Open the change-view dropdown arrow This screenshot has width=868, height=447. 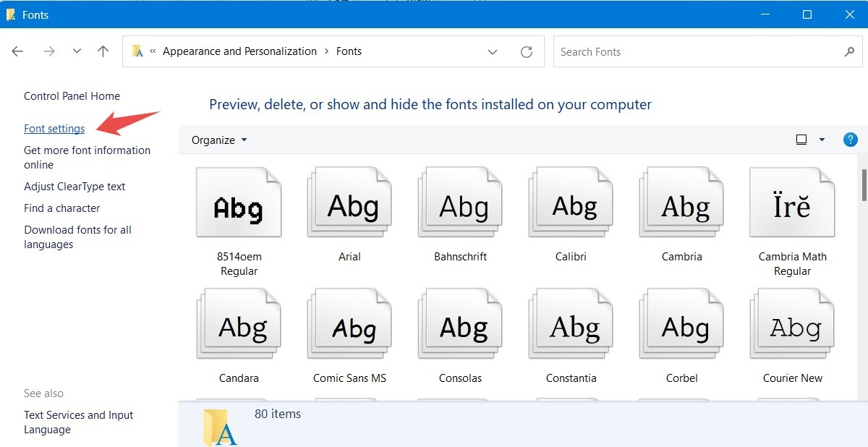[822, 140]
